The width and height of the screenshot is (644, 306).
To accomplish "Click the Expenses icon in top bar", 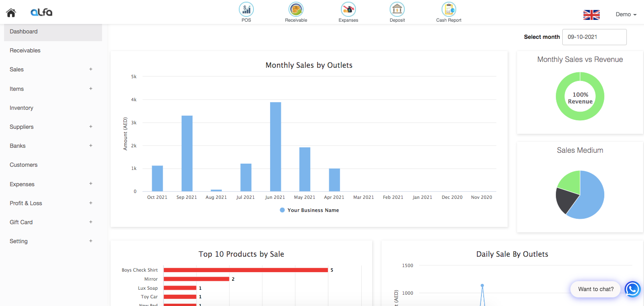I will 348,9.
